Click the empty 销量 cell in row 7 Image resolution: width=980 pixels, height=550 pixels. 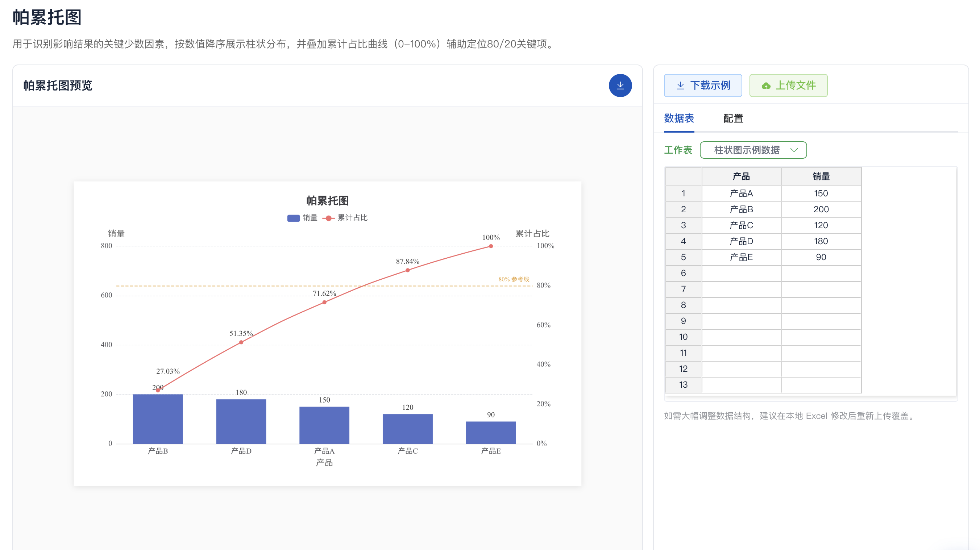click(821, 289)
